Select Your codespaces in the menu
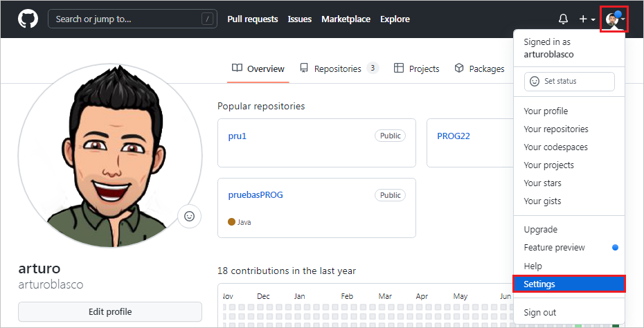The height and width of the screenshot is (328, 644). (x=569, y=147)
